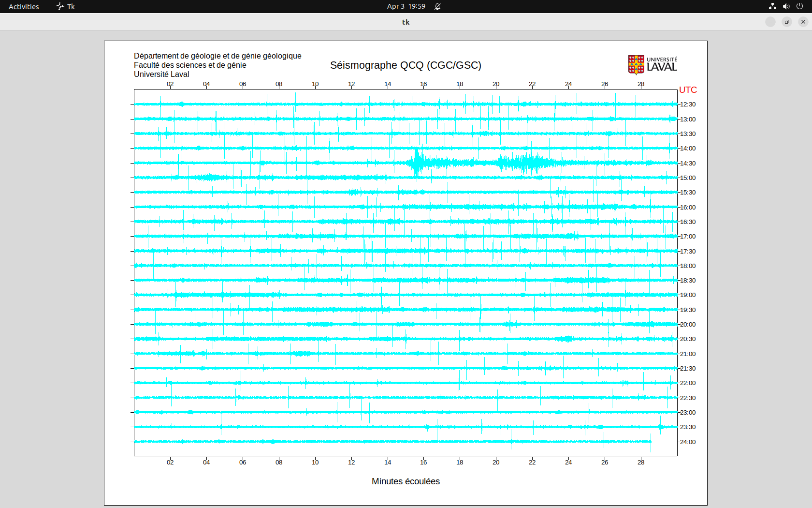812x508 pixels.
Task: Click the 12:30 time label
Action: tap(688, 105)
